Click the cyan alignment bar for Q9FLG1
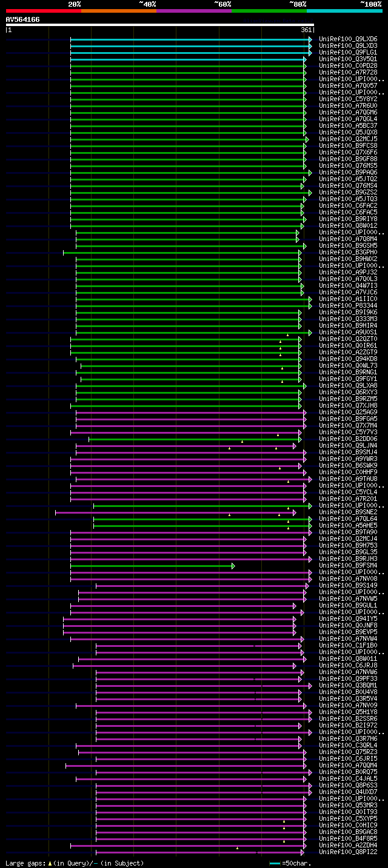The width and height of the screenshot is (388, 868). coord(191,53)
